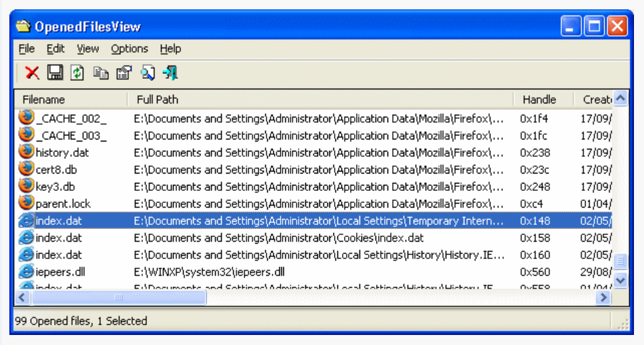
Task: Click handle value 0x148
Action: tap(534, 221)
